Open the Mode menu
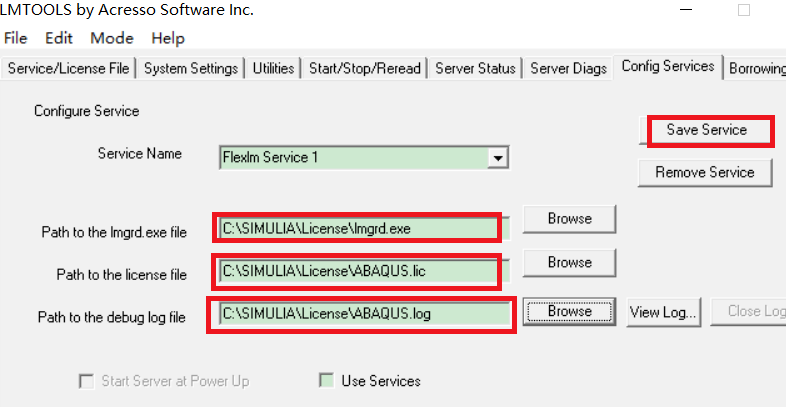 coord(111,38)
